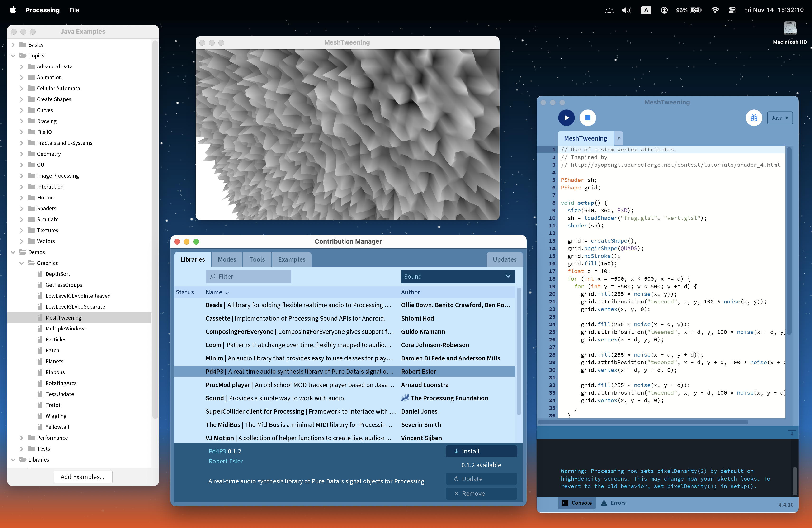Viewport: 812px width, 528px height.
Task: Click the Run sketch play button
Action: pyautogui.click(x=566, y=118)
